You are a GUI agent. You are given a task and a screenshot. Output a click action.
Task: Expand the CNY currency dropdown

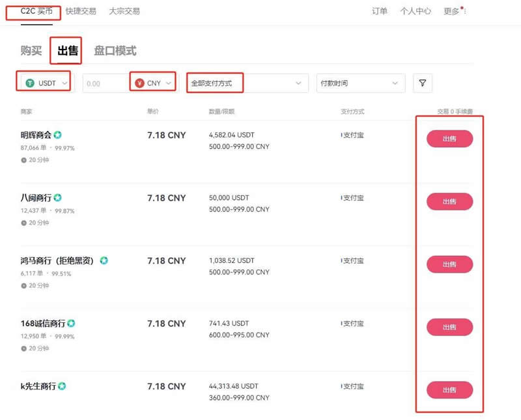point(169,83)
